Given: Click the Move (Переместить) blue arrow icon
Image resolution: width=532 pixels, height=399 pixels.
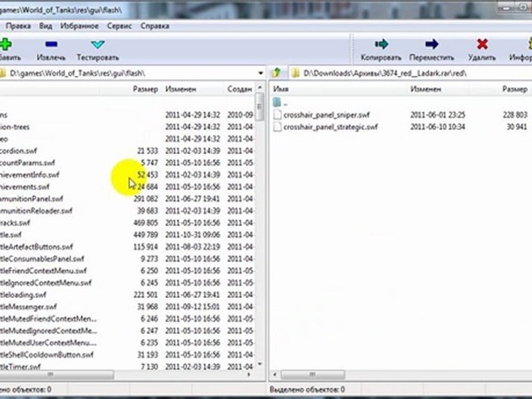Looking at the screenshot, I should (x=432, y=44).
